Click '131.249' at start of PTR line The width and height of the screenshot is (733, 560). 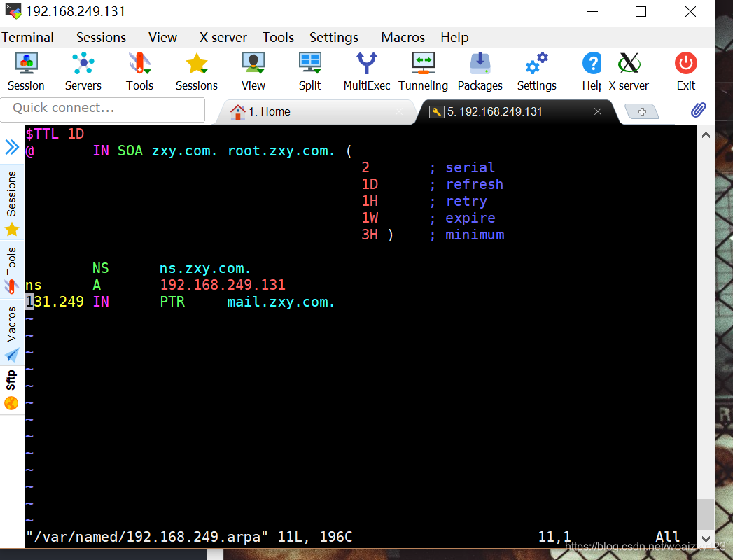[55, 302]
